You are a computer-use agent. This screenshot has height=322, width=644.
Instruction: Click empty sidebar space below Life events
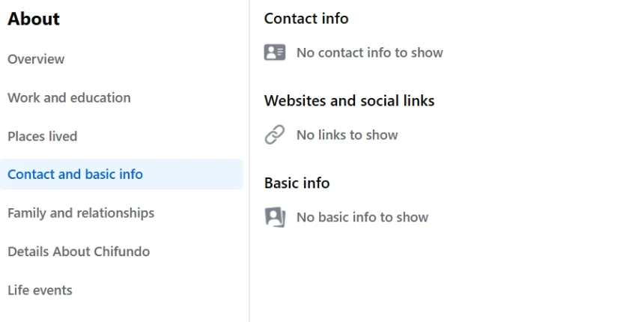pos(120,312)
